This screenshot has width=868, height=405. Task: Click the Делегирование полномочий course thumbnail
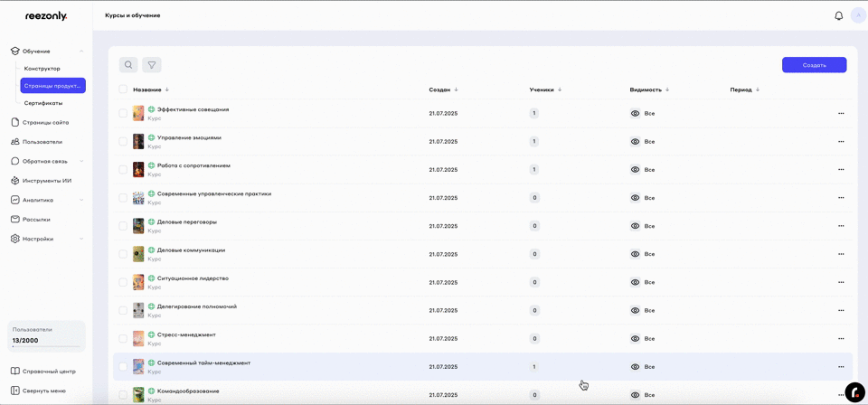(x=138, y=310)
